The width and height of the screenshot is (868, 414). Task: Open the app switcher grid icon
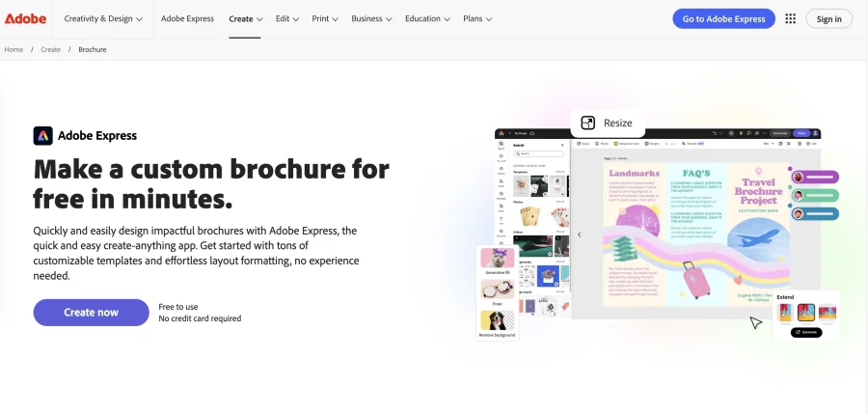pos(791,19)
